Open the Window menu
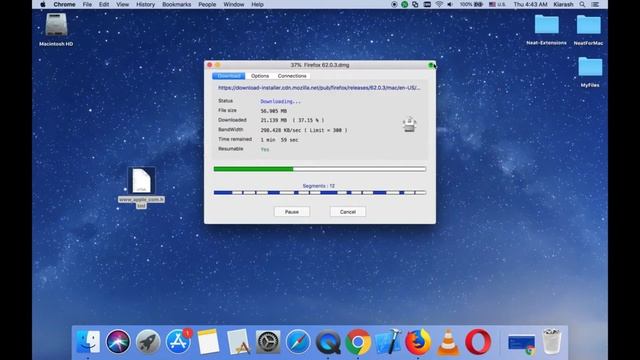640x360 pixels. (233, 4)
